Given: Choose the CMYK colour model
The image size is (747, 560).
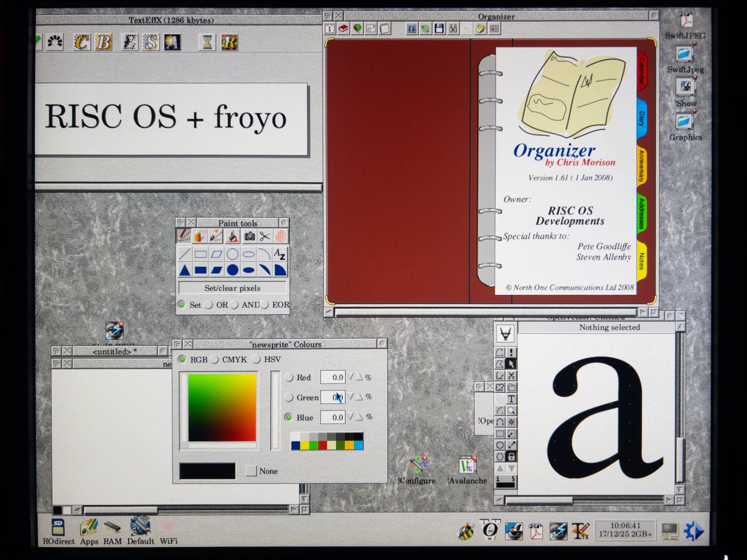Looking at the screenshot, I should [x=214, y=360].
